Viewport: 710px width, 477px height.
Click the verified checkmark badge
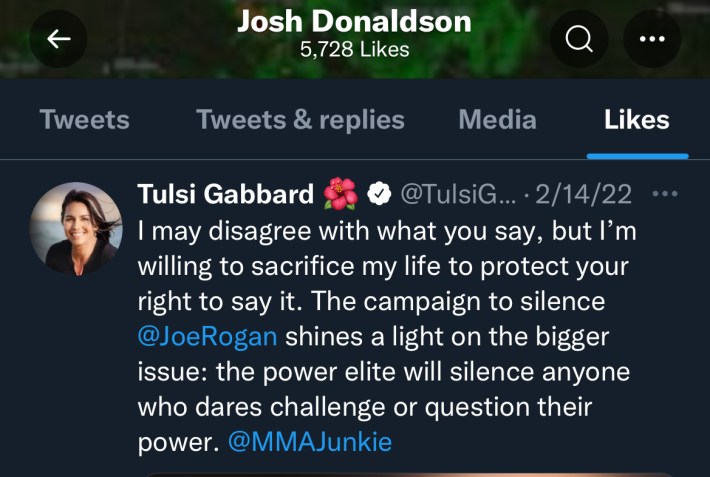point(379,194)
